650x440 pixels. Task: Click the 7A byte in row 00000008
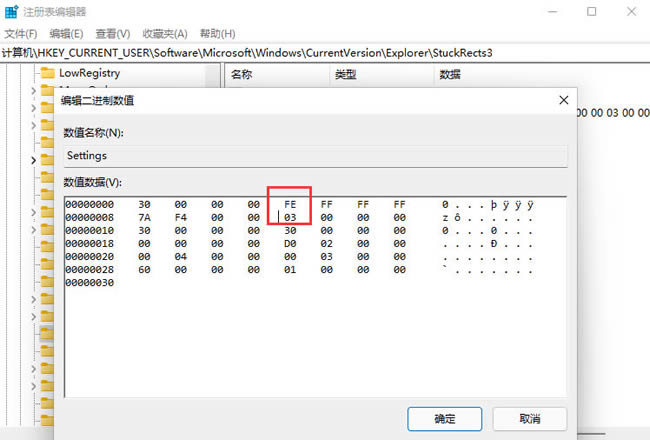coord(144,217)
